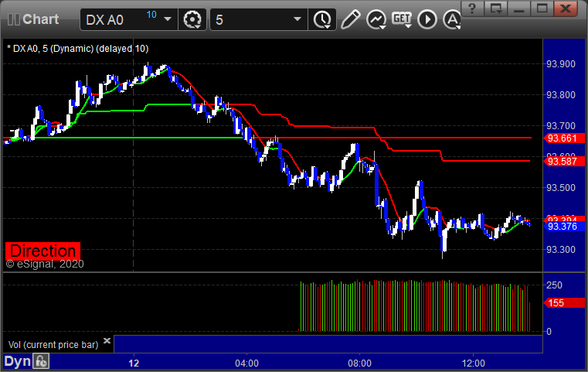Click the Chart window grip icon

pyautogui.click(x=13, y=19)
